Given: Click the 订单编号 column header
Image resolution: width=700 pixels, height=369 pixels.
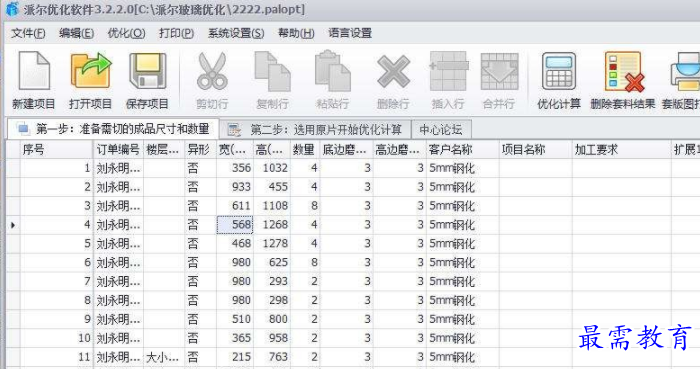Looking at the screenshot, I should (x=118, y=150).
